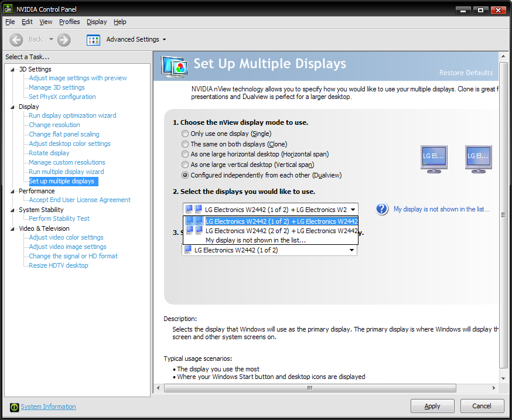Click the horizontal scrollbar left arrow
This screenshot has height=420, width=512.
click(x=158, y=388)
